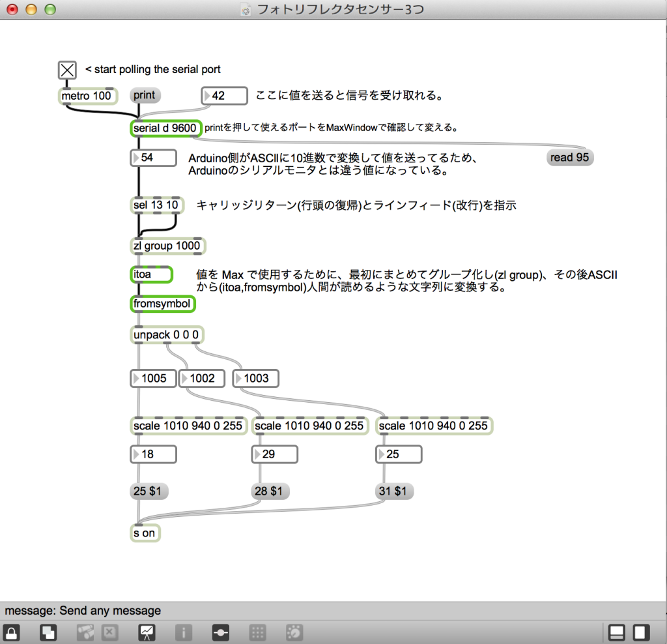Open the grid settings icon
667x644 pixels.
(258, 632)
